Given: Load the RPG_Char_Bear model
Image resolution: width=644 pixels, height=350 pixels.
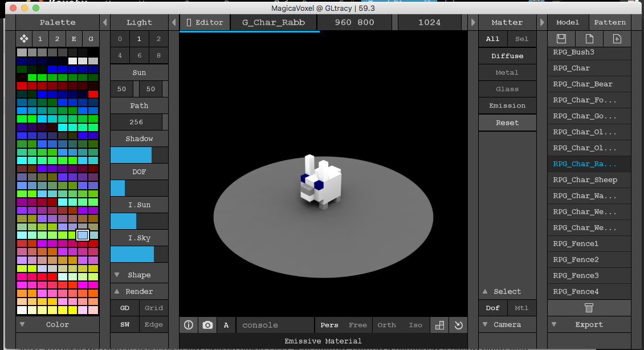Looking at the screenshot, I should pos(589,84).
